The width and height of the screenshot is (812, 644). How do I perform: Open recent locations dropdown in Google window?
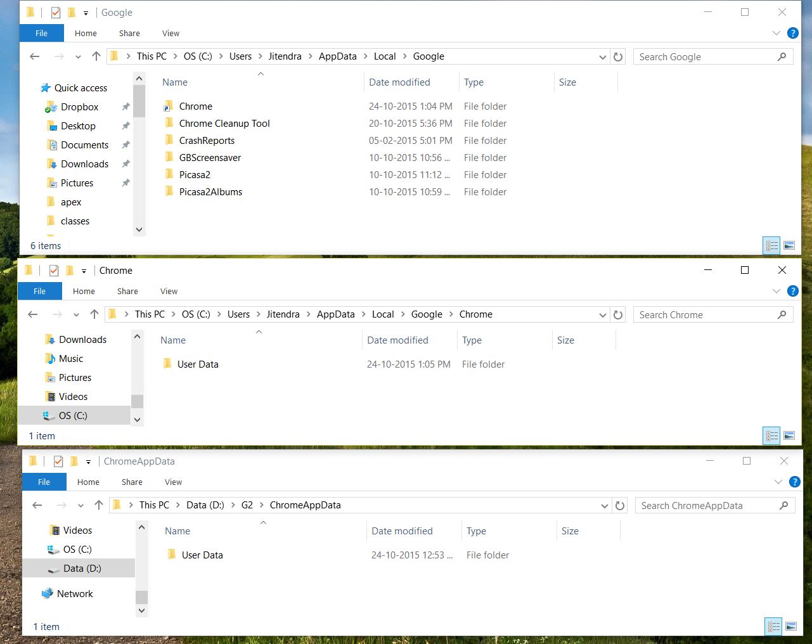(78, 57)
